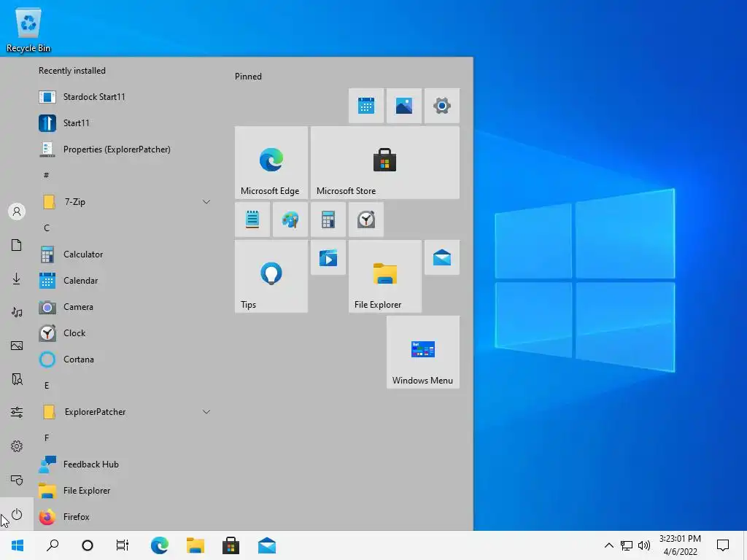The image size is (747, 560).
Task: Launch the Start11 app entry
Action: coord(124,123)
